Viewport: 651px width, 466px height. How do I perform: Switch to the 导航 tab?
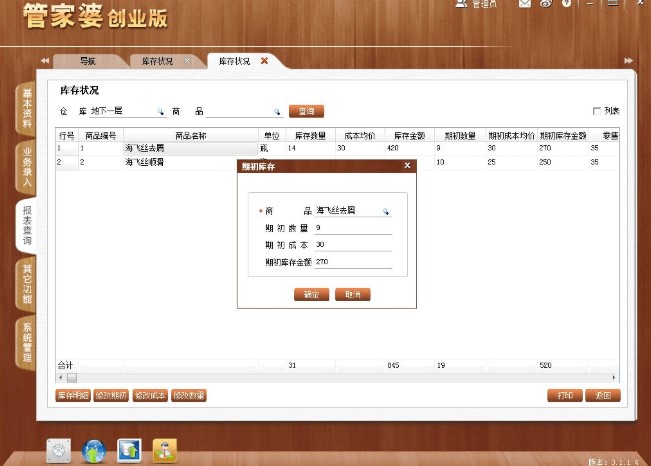88,61
